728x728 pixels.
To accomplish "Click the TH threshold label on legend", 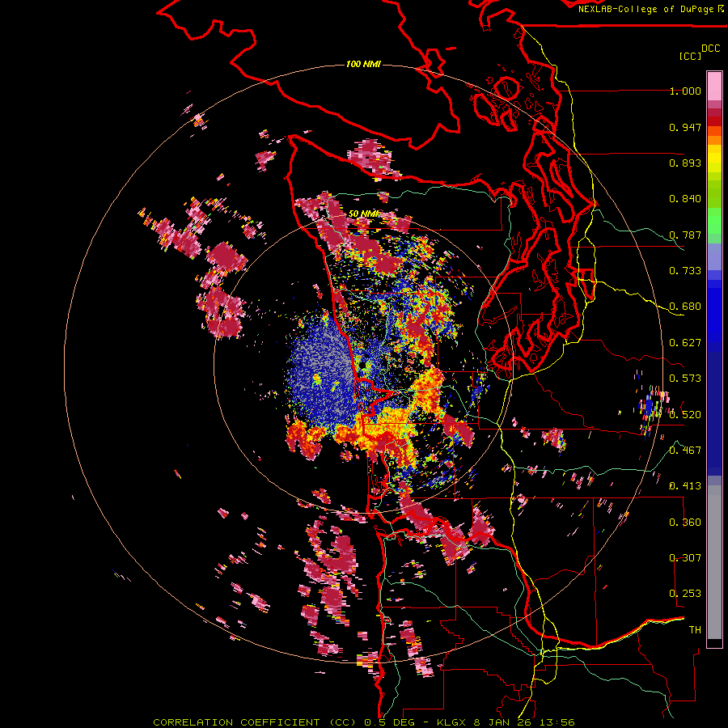I will tap(695, 630).
